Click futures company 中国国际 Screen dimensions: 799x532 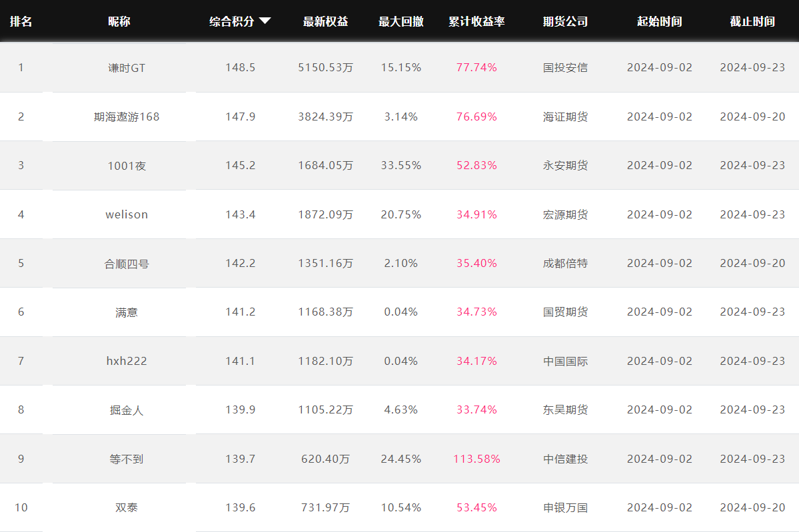pyautogui.click(x=565, y=361)
